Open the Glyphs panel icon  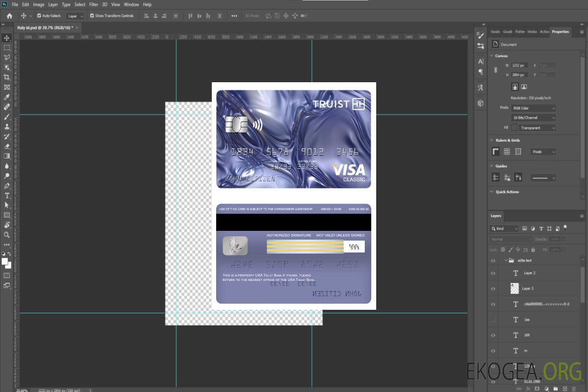(x=480, y=88)
